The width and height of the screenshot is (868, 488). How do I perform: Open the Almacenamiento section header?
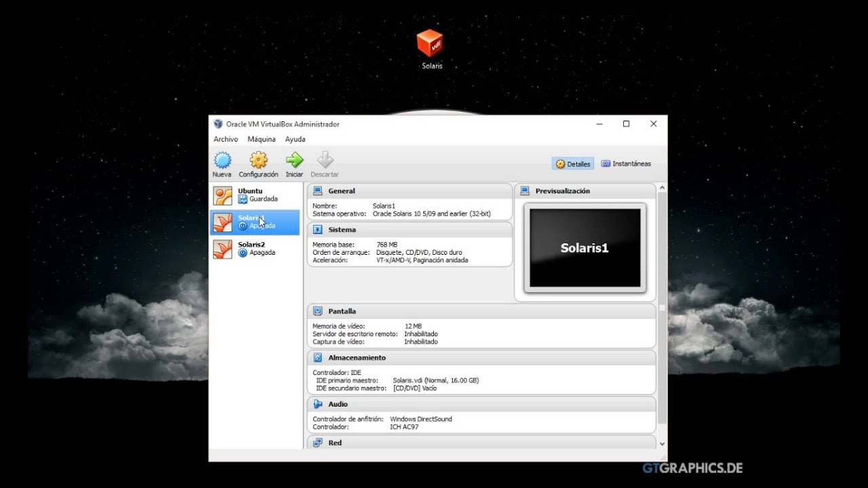(481, 357)
